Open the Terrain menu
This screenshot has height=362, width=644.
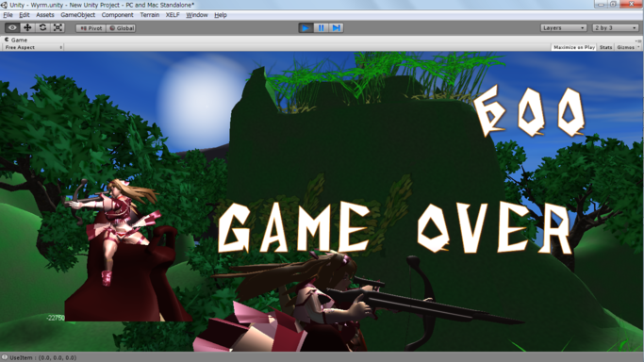click(150, 15)
